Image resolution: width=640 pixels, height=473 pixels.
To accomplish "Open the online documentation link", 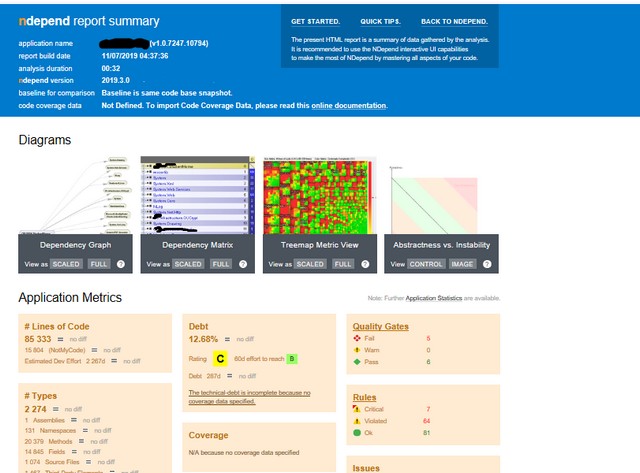I will (349, 106).
